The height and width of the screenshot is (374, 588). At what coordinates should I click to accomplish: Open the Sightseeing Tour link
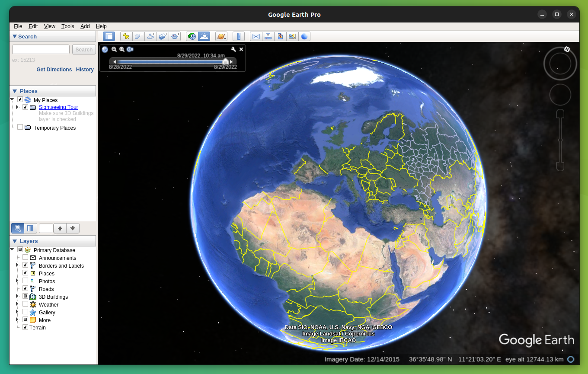coord(58,107)
